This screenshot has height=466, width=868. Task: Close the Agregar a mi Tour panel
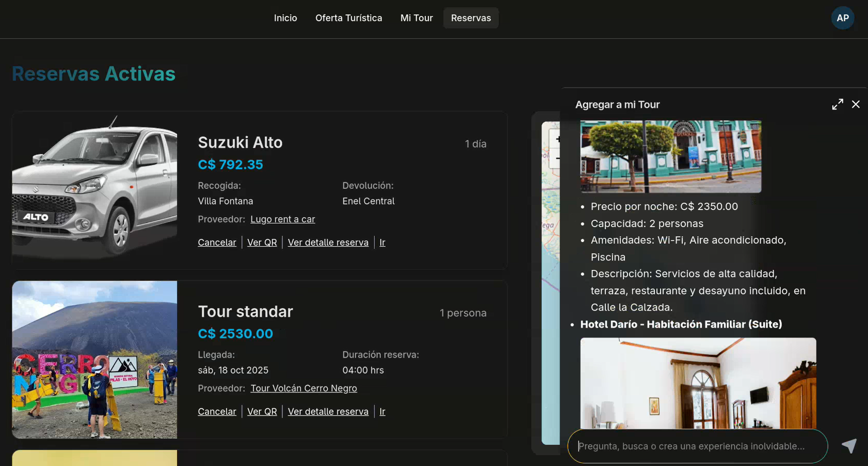(x=856, y=104)
